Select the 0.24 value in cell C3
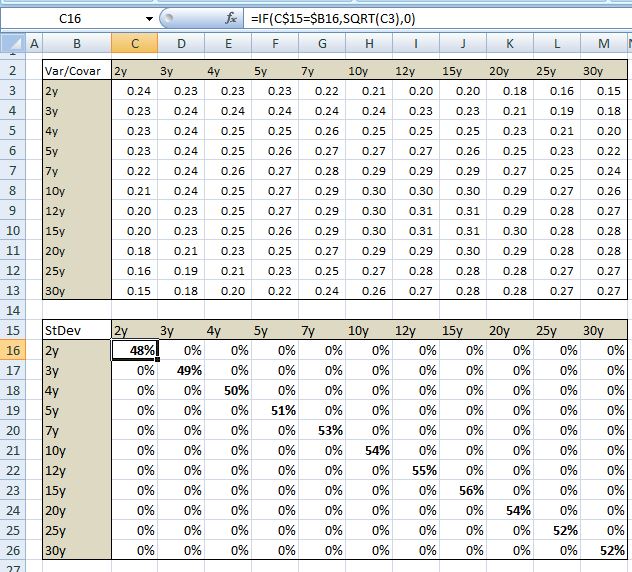This screenshot has height=572, width=632. coord(134,91)
